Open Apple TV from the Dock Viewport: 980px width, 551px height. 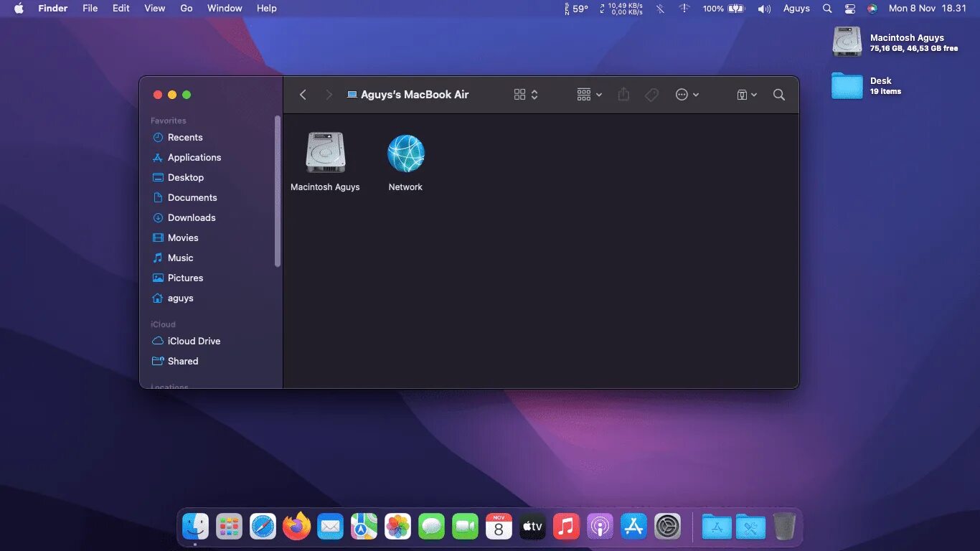coord(532,527)
